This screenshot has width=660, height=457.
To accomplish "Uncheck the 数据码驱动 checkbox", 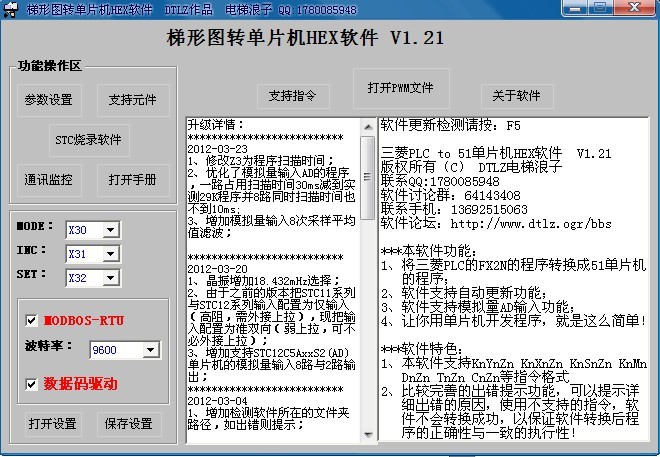I will pyautogui.click(x=32, y=384).
